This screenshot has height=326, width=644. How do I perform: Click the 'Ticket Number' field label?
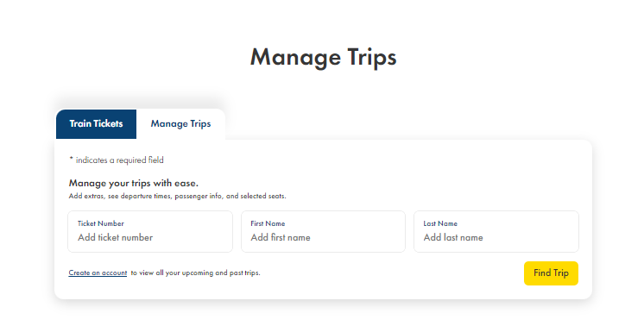click(101, 223)
